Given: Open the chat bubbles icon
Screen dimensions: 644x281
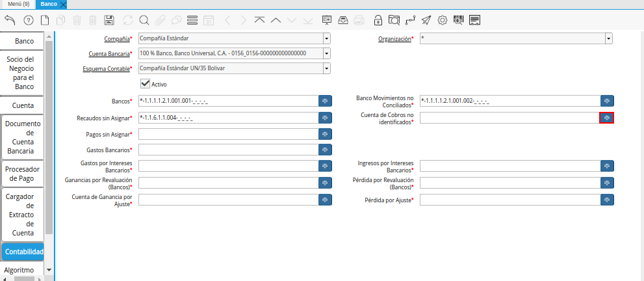Looking at the screenshot, I should click(176, 20).
